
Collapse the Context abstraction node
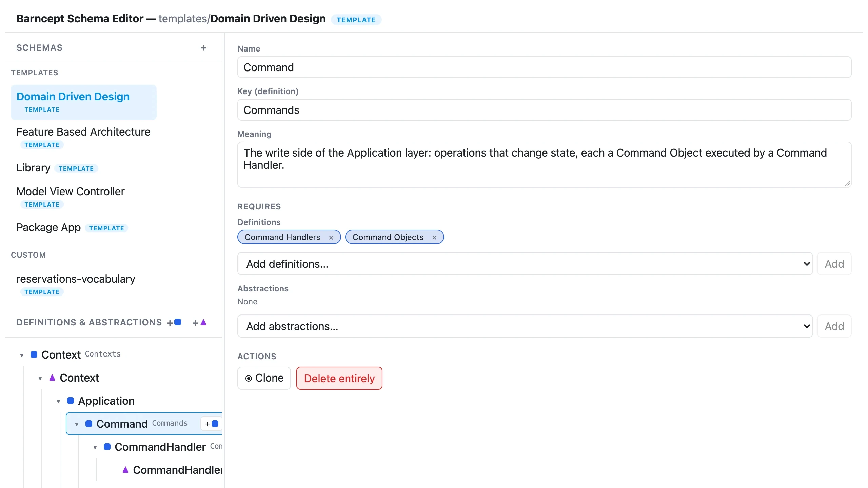(x=40, y=378)
